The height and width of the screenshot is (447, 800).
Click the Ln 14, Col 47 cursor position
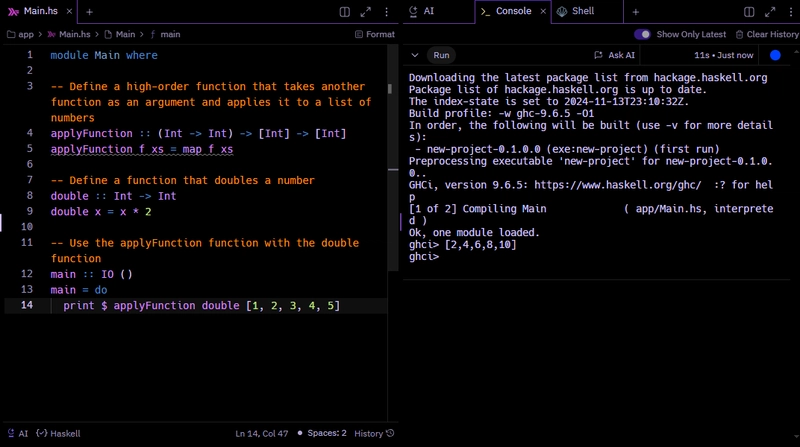coord(262,433)
